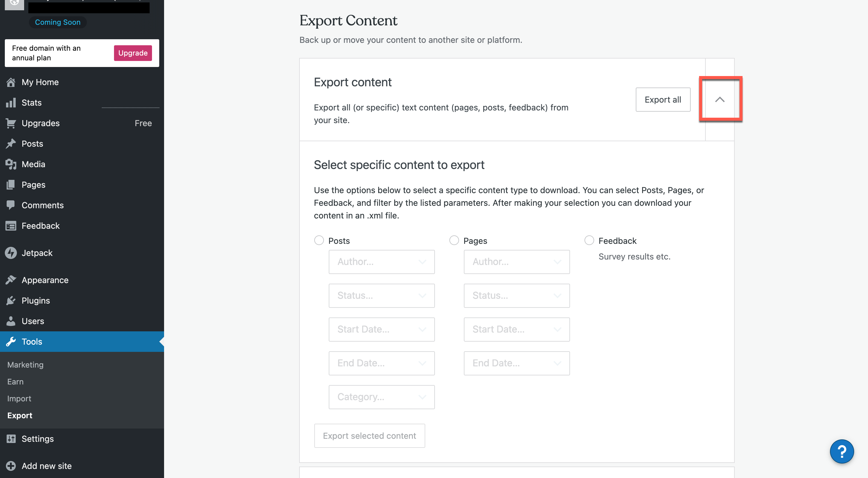The image size is (868, 478).
Task: Click the Coming Soon badge
Action: [x=58, y=22]
